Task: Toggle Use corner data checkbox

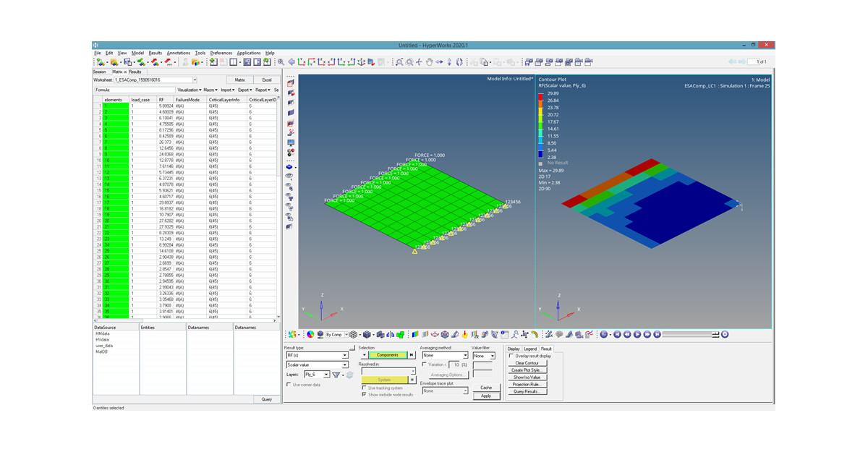Action: [289, 385]
